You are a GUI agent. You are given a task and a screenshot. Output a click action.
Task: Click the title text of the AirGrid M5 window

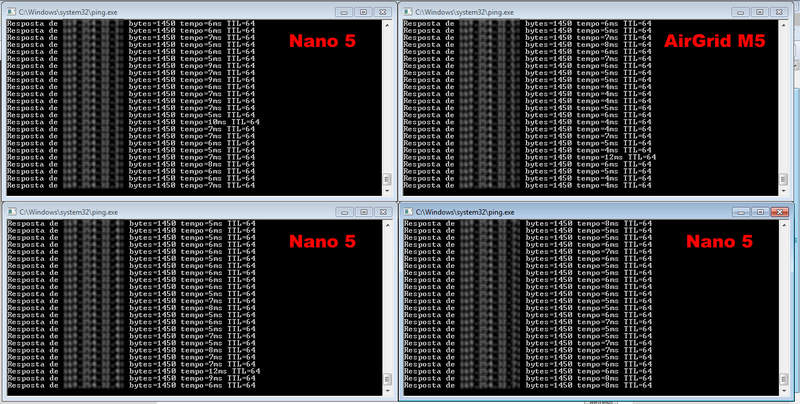point(464,12)
